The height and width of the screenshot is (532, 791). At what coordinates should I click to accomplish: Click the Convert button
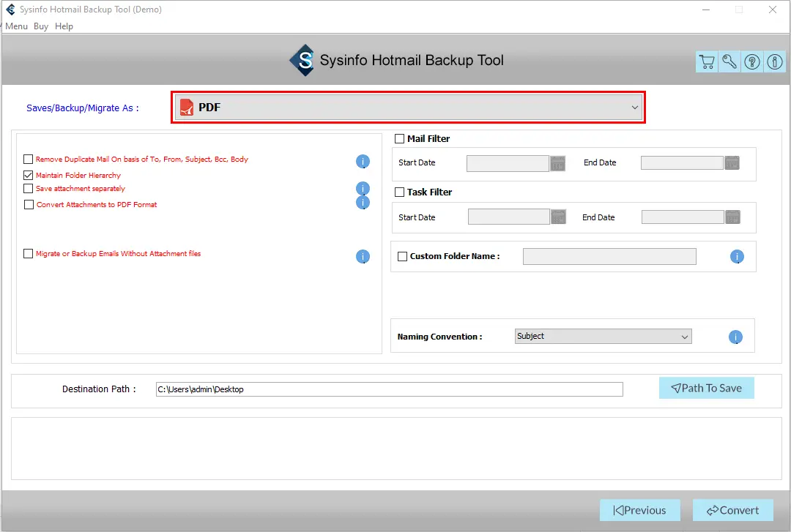[732, 510]
